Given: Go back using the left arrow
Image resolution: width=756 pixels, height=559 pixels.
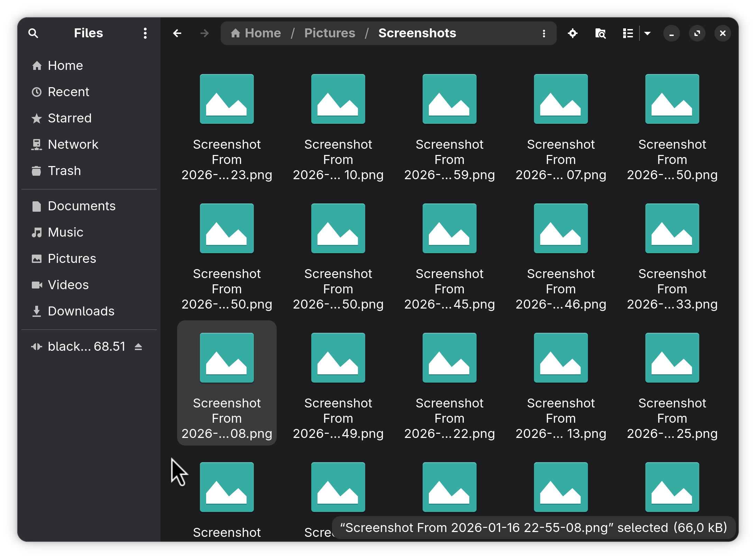Looking at the screenshot, I should [177, 33].
